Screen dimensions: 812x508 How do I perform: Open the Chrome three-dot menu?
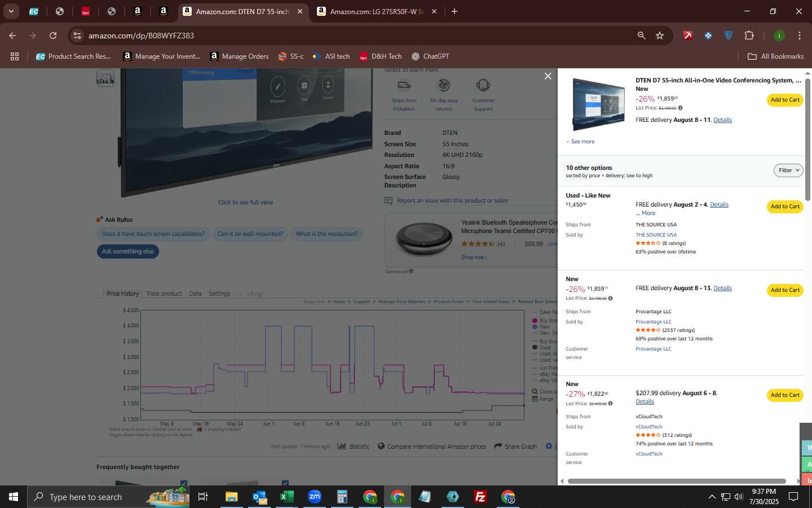click(x=800, y=36)
